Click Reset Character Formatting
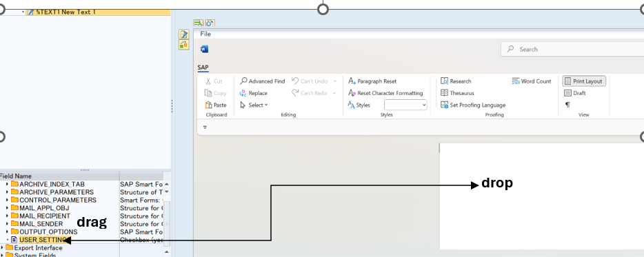 tap(385, 93)
